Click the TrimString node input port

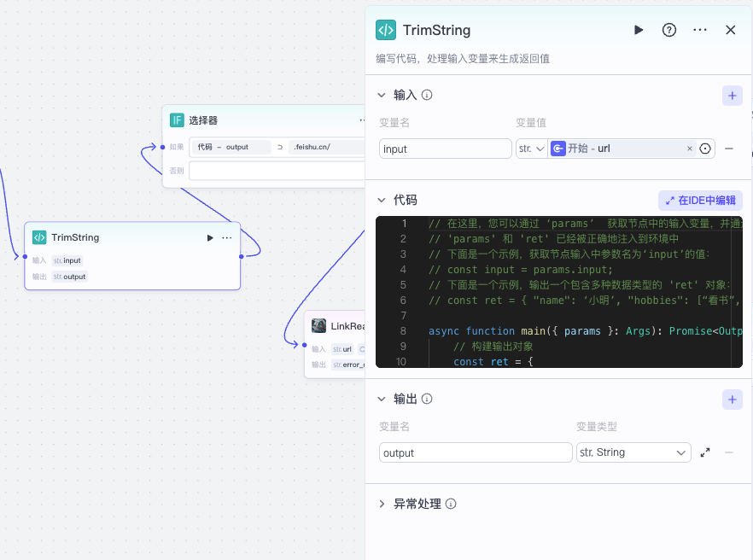(x=25, y=256)
